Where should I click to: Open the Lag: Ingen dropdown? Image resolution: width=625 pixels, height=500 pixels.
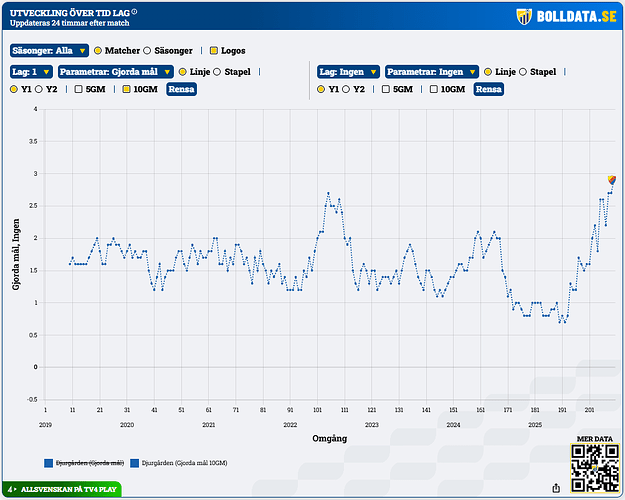347,72
